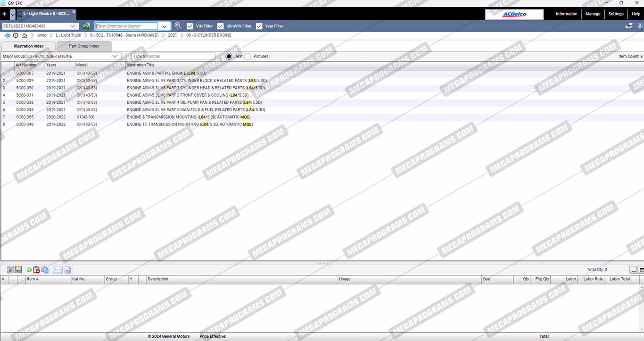The height and width of the screenshot is (341, 644).
Task: Click the printer icon in toolbar
Action: [628, 26]
